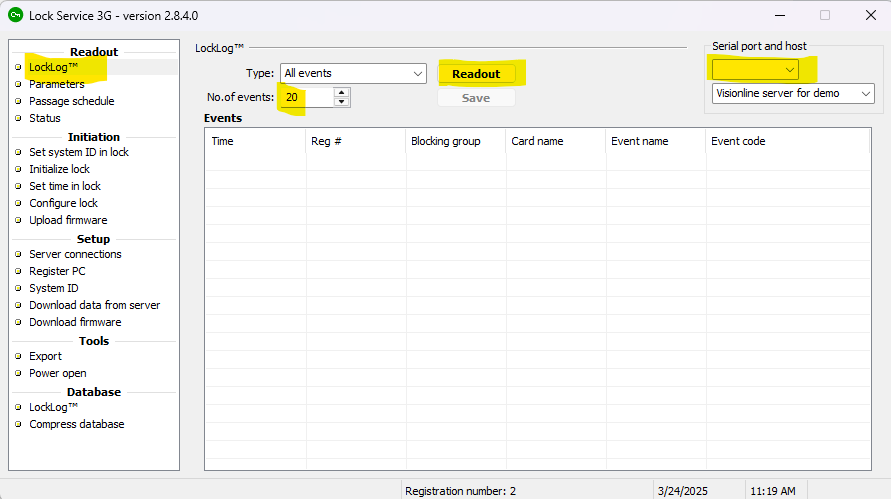Select Register PC
This screenshot has width=891, height=499.
click(x=57, y=271)
